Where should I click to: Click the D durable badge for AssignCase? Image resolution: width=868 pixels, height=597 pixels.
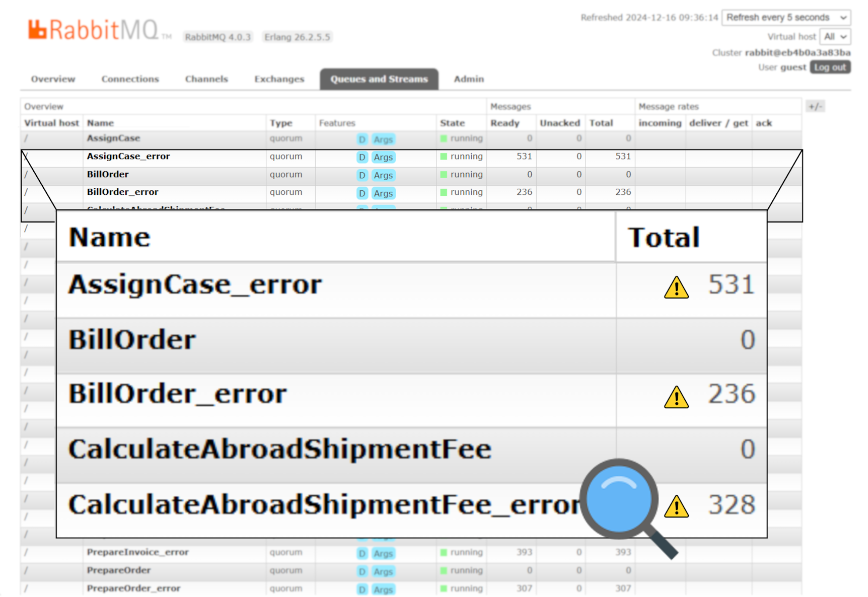[361, 139]
